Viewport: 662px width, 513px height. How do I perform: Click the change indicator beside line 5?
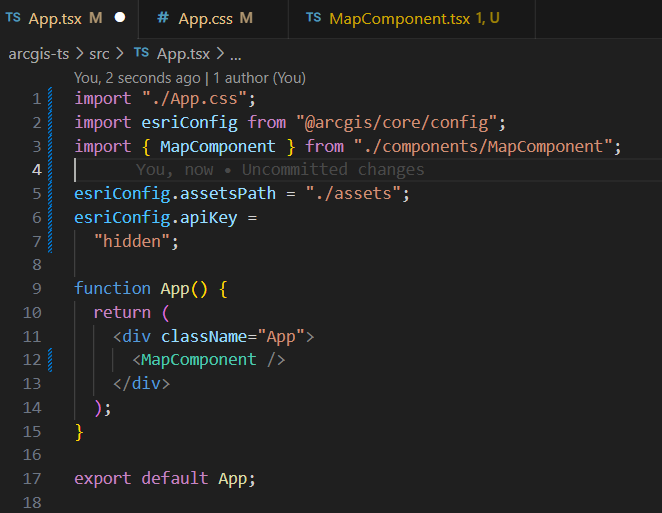tap(50, 194)
